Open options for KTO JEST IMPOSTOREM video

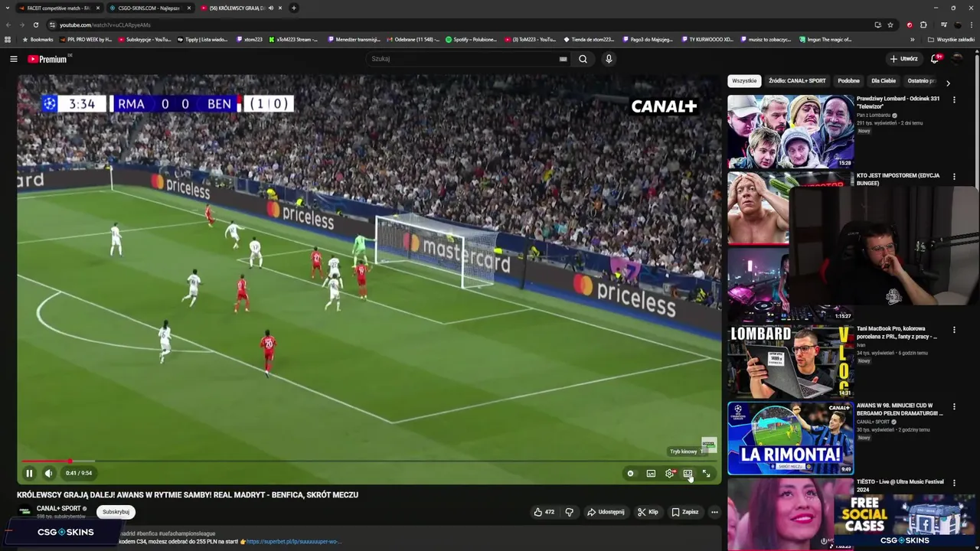point(954,177)
